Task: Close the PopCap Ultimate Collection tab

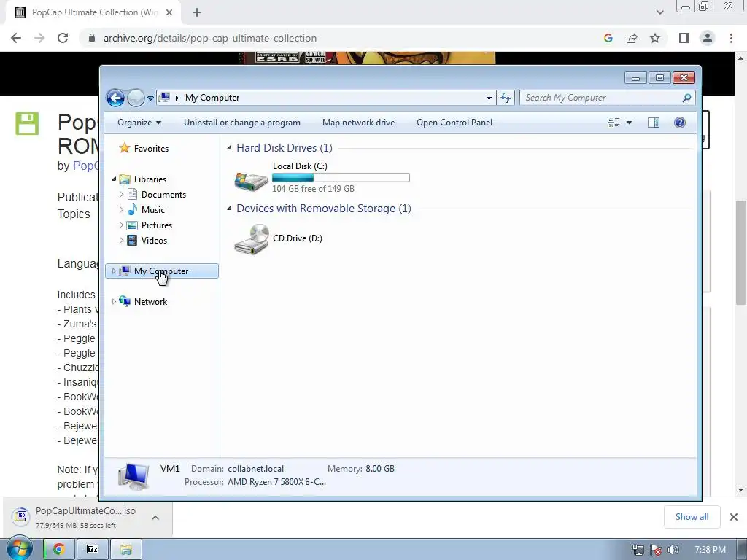Action: pos(169,13)
